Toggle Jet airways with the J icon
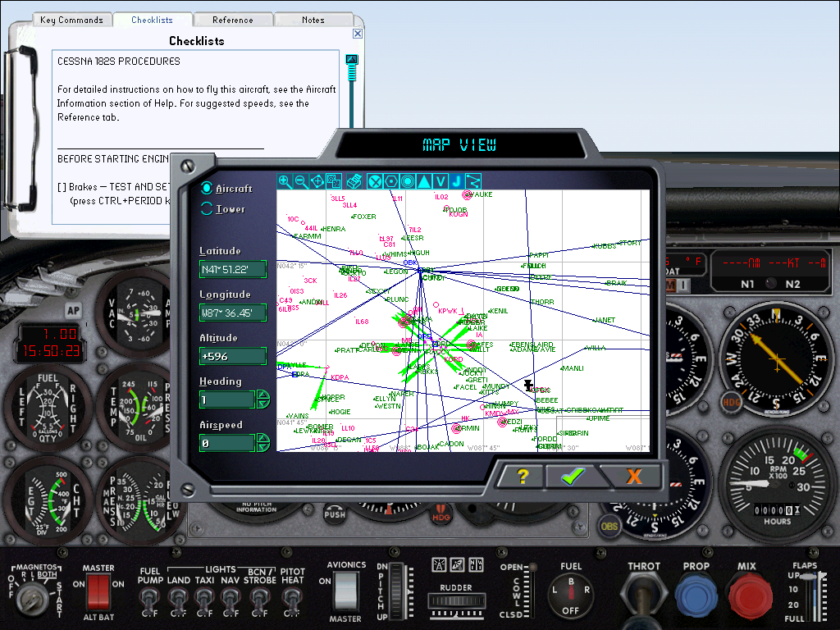 (457, 181)
